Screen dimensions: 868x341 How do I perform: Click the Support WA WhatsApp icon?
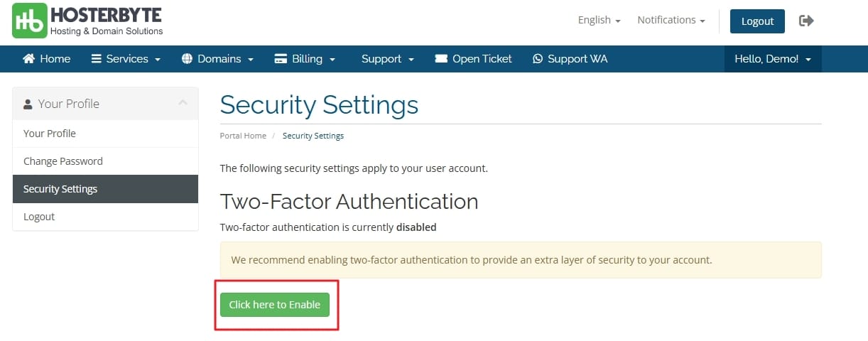coord(538,59)
